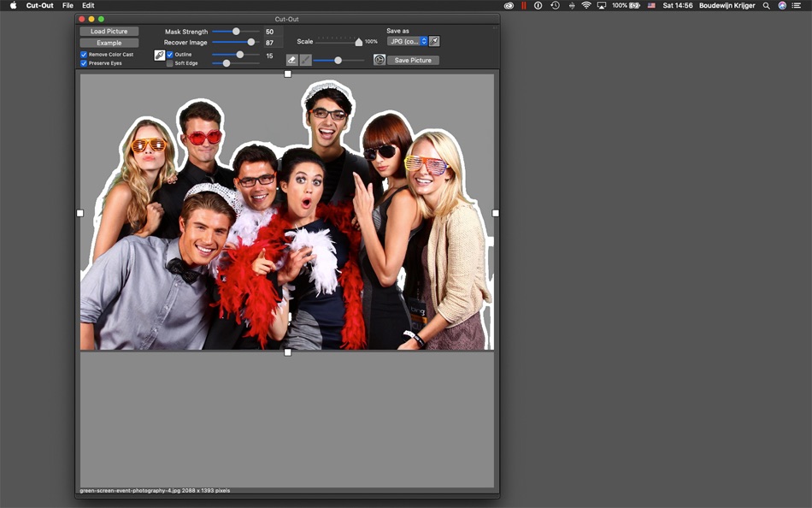Uncheck the Preserve Eyes option
Screen dimensions: 812x508
[x=84, y=63]
